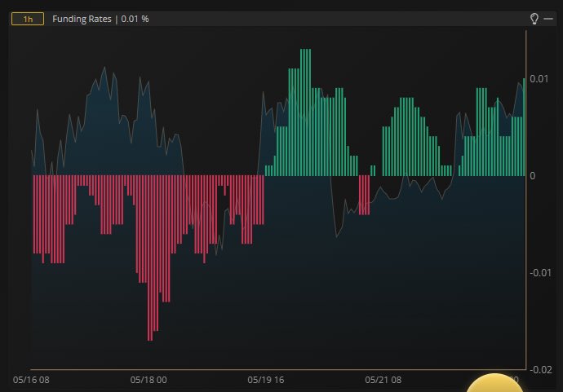Image resolution: width=563 pixels, height=392 pixels.
Task: Click the '0.01 %' value in header
Action: tap(135, 19)
